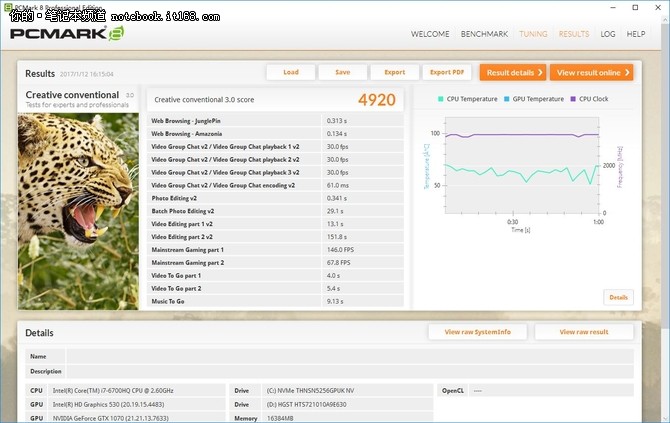Click CPU Temperature legend swatch
The height and width of the screenshot is (423, 670).
pyautogui.click(x=441, y=99)
